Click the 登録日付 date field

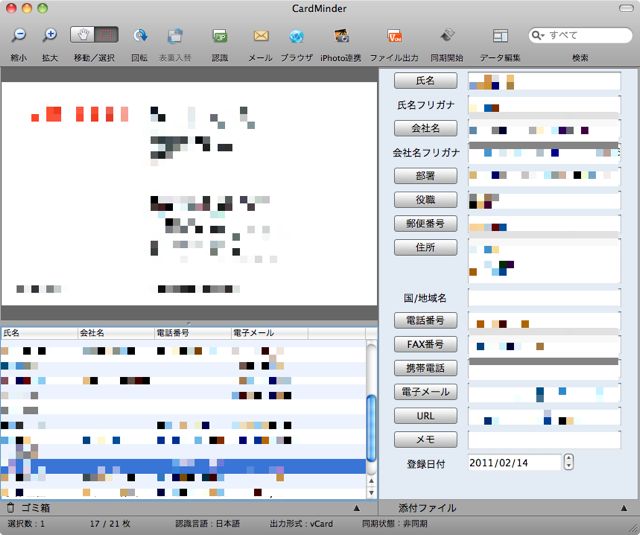pos(515,462)
